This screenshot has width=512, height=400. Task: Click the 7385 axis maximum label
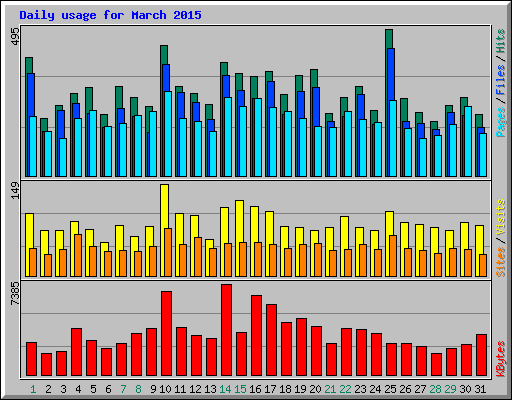coord(15,293)
